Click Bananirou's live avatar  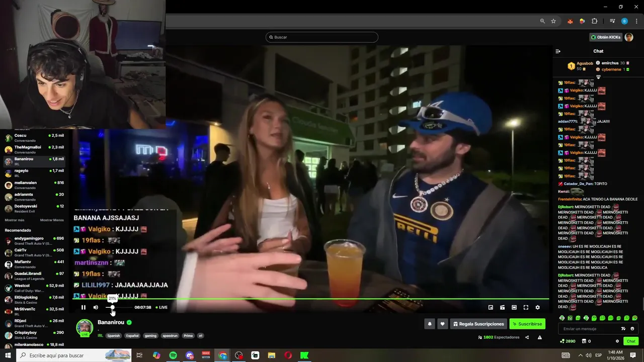pyautogui.click(x=85, y=328)
